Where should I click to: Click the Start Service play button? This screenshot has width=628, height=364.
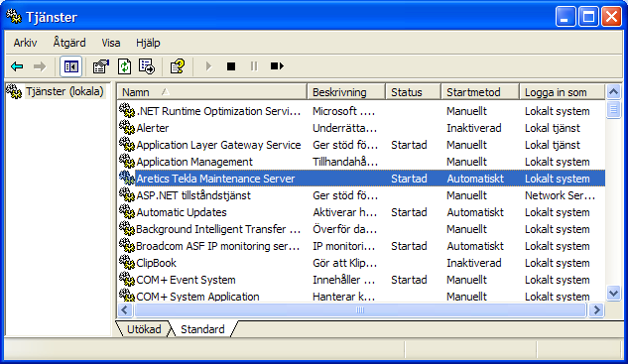pyautogui.click(x=208, y=66)
